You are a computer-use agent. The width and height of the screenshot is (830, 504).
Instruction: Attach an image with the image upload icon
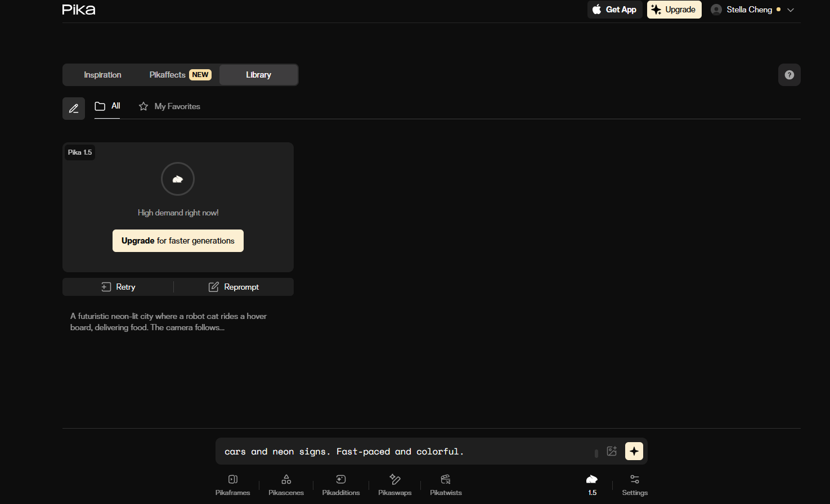click(612, 451)
